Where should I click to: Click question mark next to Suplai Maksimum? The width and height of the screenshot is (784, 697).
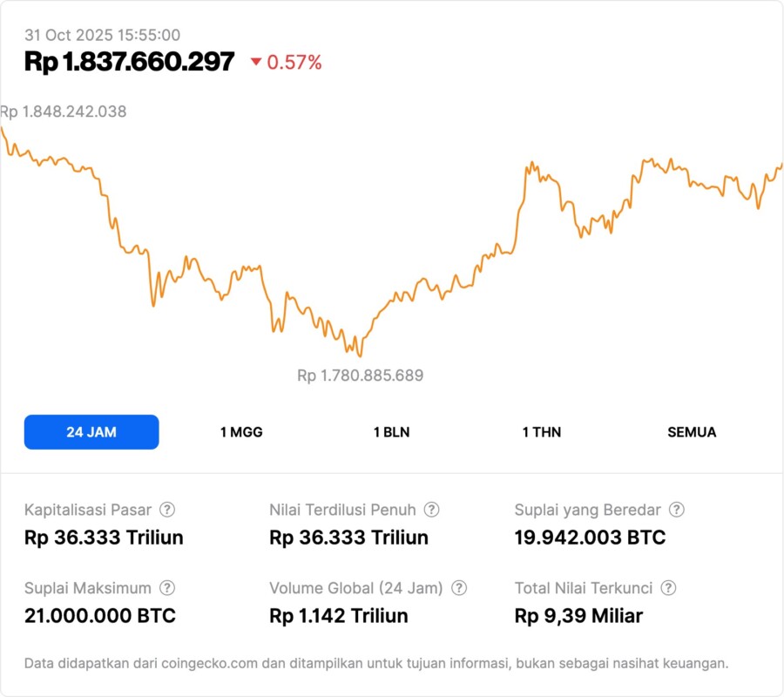coord(167,588)
